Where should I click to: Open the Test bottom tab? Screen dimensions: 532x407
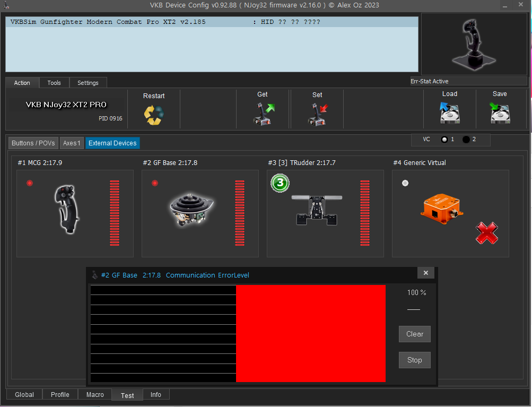pos(127,395)
